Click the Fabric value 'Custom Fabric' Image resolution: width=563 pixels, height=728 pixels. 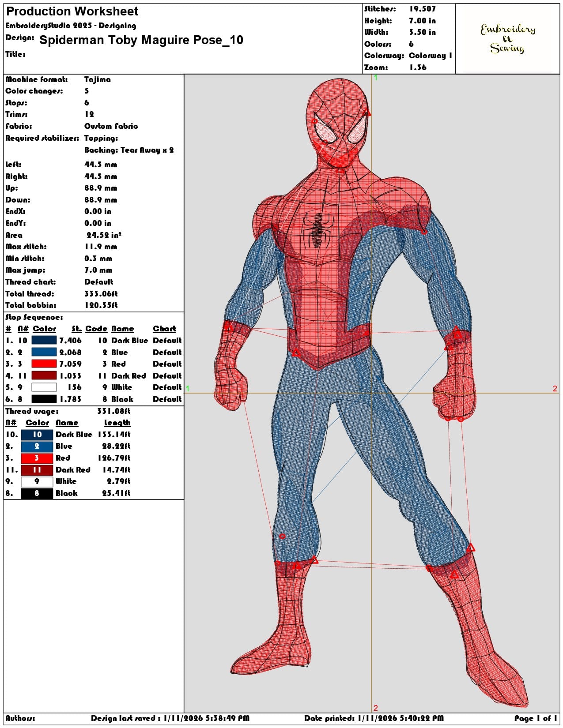[111, 126]
